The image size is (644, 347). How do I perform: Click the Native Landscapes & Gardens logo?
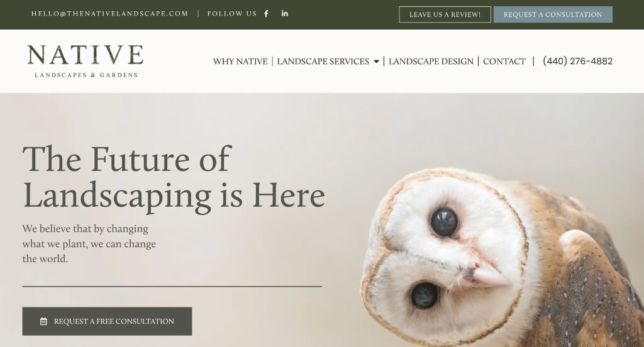click(86, 61)
